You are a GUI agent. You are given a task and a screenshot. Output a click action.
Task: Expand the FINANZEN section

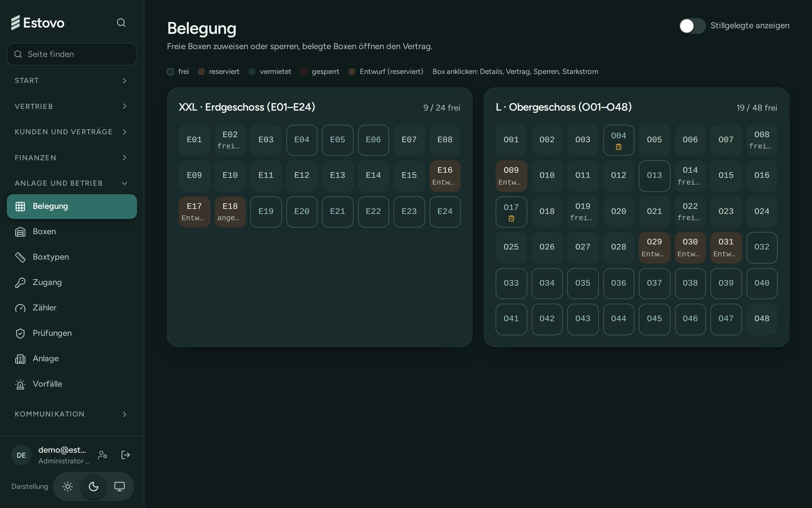(x=71, y=158)
